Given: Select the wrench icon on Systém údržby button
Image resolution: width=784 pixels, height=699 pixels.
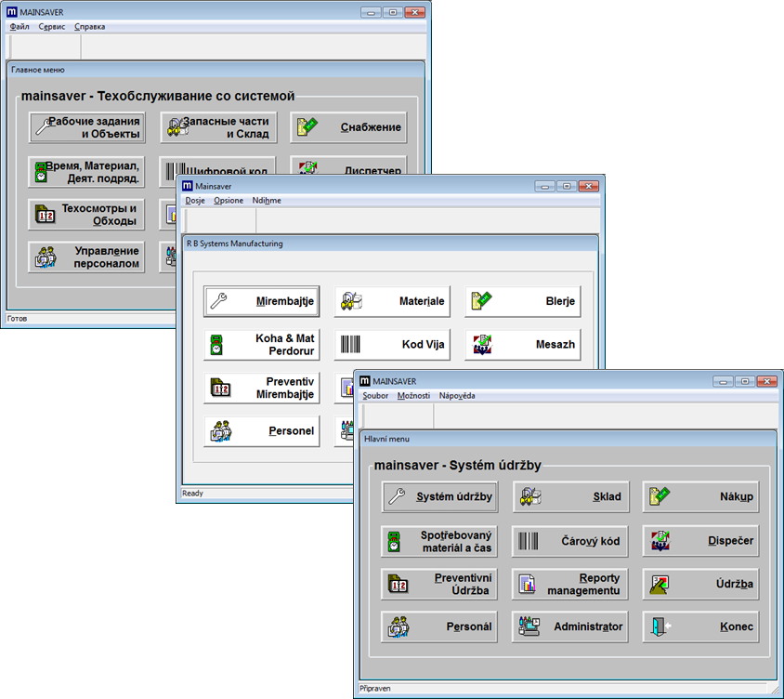Looking at the screenshot, I should 395,496.
